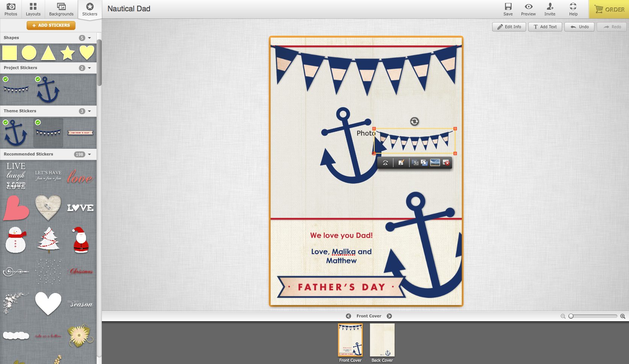This screenshot has width=629, height=364.
Task: Open the Layouts panel
Action: tap(33, 9)
